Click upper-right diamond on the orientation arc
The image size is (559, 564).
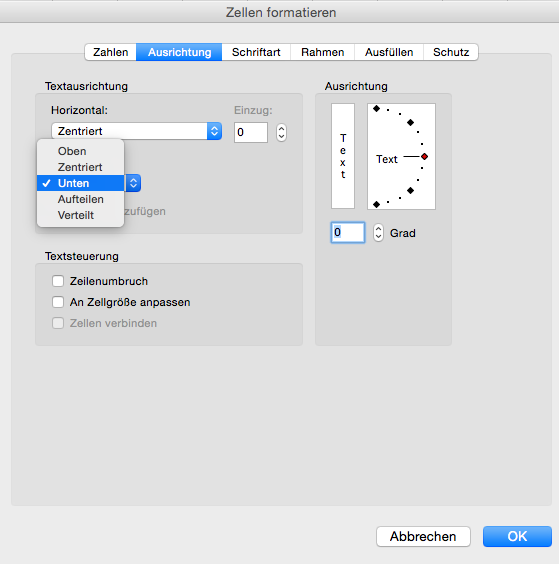(410, 123)
